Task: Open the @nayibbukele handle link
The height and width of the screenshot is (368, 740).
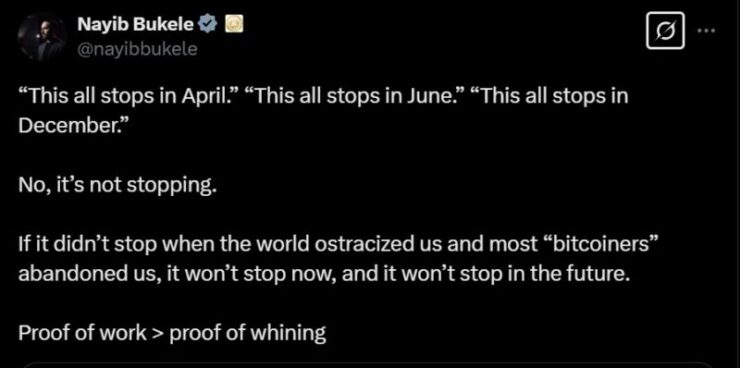Action: 137,48
